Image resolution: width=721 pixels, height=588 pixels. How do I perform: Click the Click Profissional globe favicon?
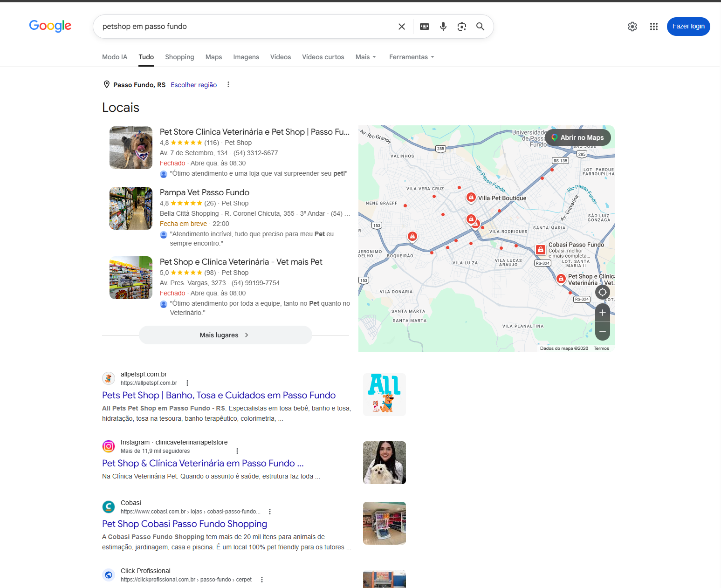pyautogui.click(x=109, y=575)
